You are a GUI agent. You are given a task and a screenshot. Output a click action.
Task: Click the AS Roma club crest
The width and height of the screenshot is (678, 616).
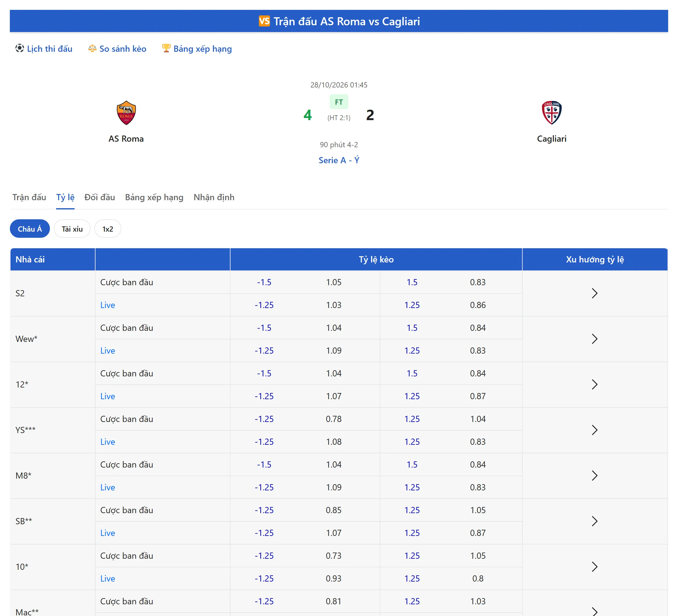point(126,113)
